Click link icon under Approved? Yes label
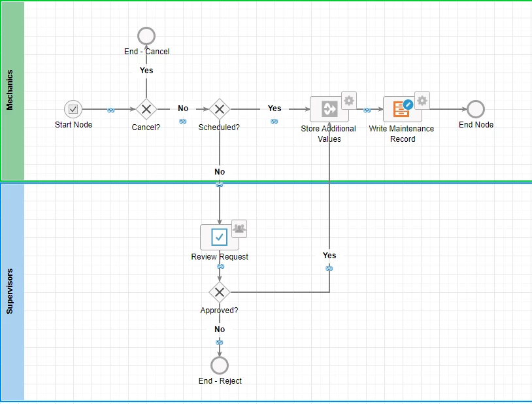Image resolution: width=532 pixels, height=404 pixels. pos(329,269)
